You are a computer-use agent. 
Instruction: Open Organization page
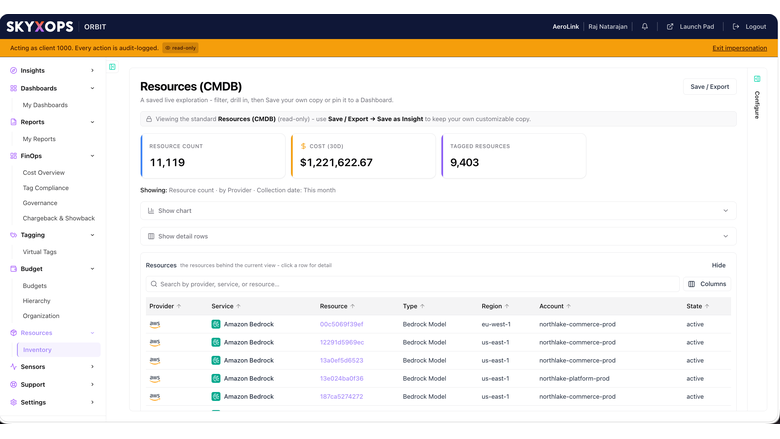coord(41,316)
